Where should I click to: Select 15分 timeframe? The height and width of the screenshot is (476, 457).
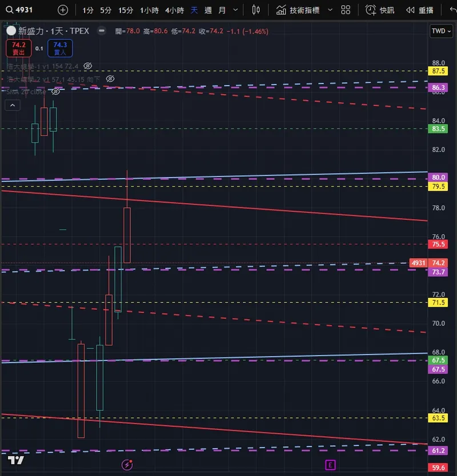[126, 10]
